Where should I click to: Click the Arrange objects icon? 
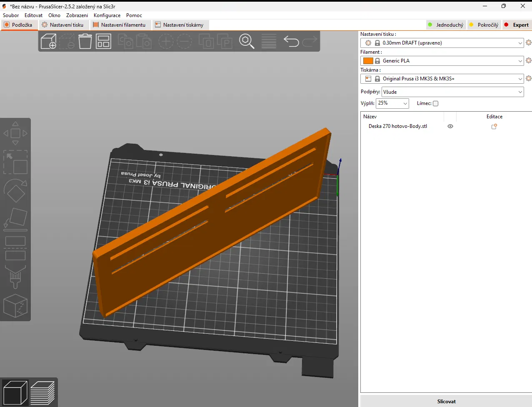click(x=103, y=41)
